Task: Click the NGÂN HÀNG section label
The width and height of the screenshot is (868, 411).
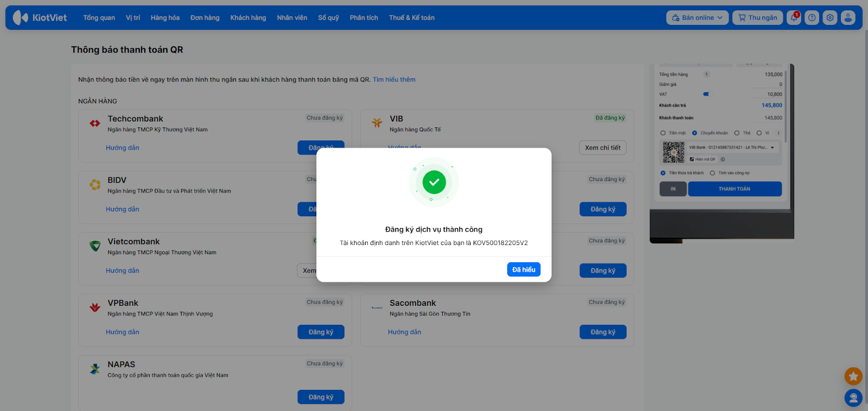Action: tap(98, 101)
